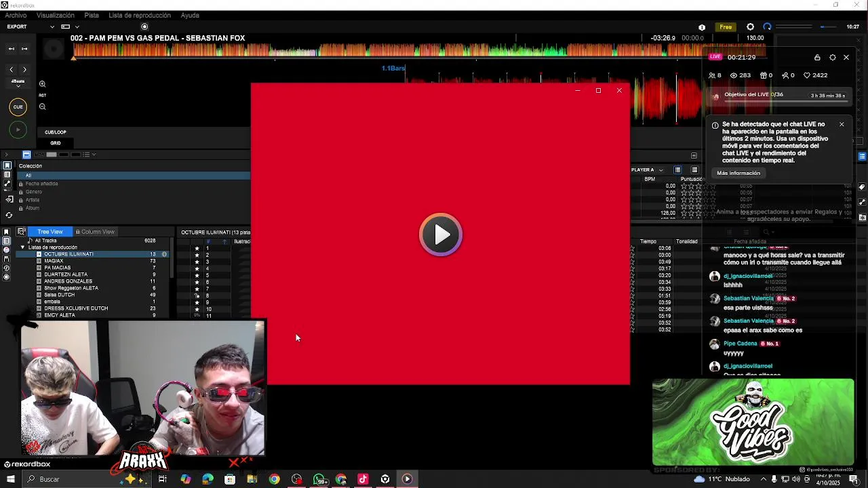Viewport: 868px width, 488px height.
Task: Zoom in the waveform with magnifier plus
Action: pyautogui.click(x=42, y=84)
